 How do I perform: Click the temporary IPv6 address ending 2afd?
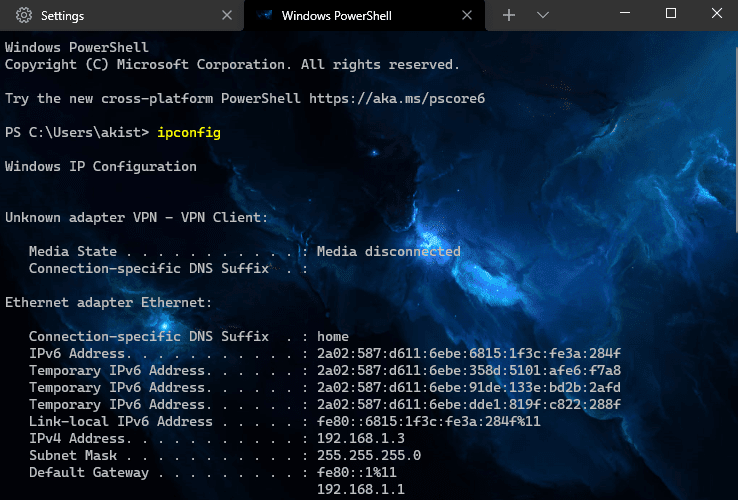(x=469, y=387)
